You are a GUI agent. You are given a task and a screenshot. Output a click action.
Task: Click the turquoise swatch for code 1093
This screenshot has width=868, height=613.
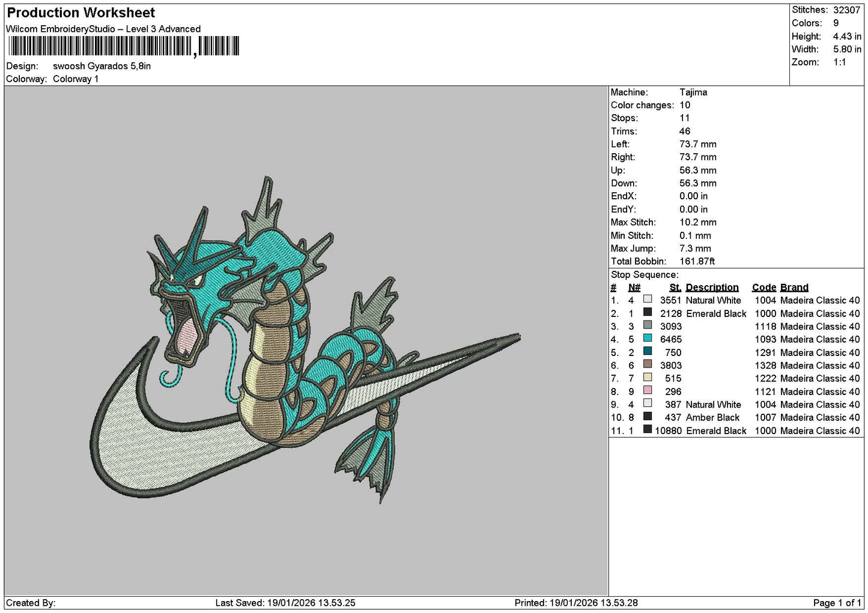click(648, 339)
